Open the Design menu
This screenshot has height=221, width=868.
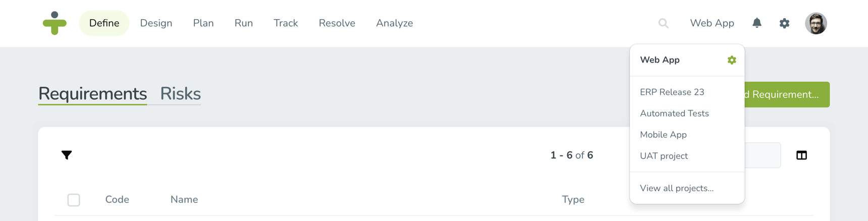(x=156, y=23)
